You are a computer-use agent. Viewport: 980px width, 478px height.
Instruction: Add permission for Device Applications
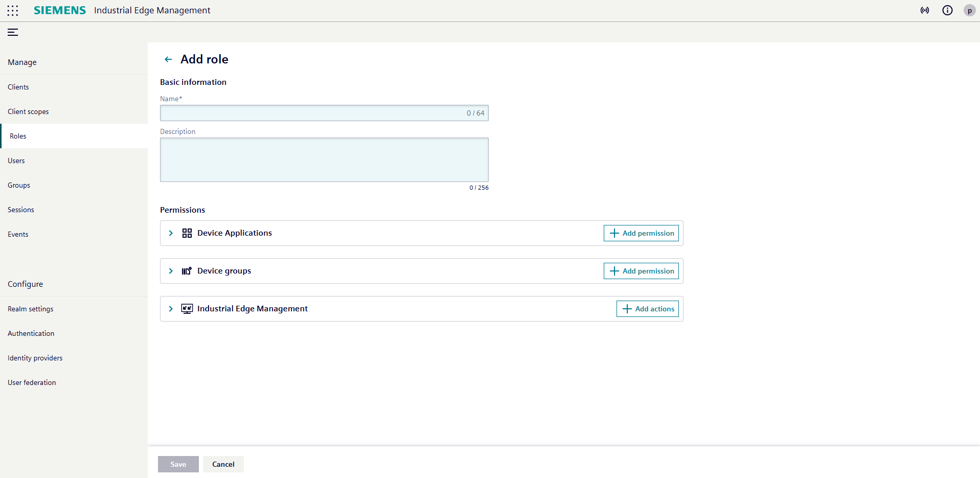tap(641, 233)
